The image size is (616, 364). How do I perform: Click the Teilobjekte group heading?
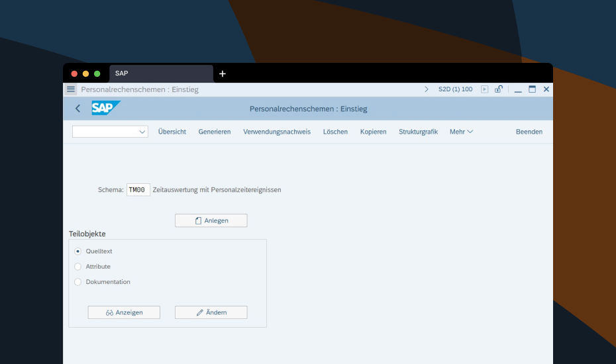tap(87, 234)
